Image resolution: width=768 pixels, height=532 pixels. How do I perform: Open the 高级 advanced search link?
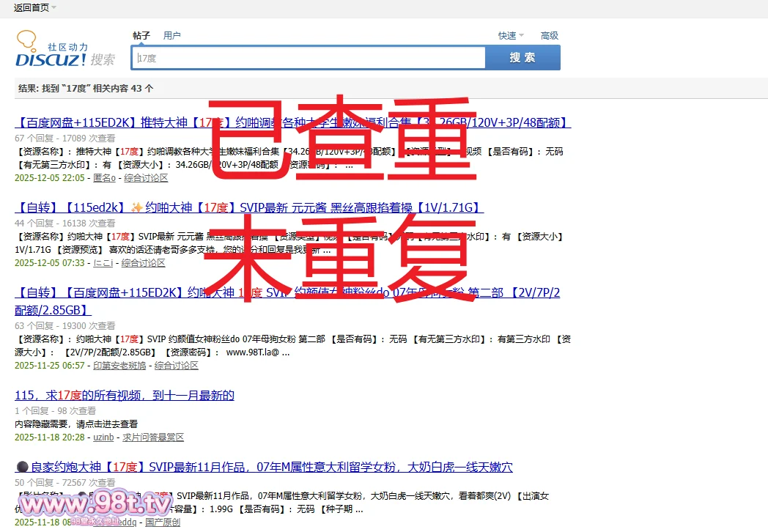click(x=549, y=35)
